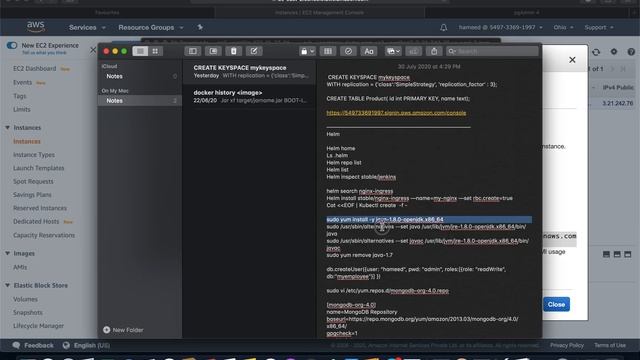The height and width of the screenshot is (360, 640).
Task: Open Reserved Instances in EC2 sidebar
Action: (x=40, y=208)
